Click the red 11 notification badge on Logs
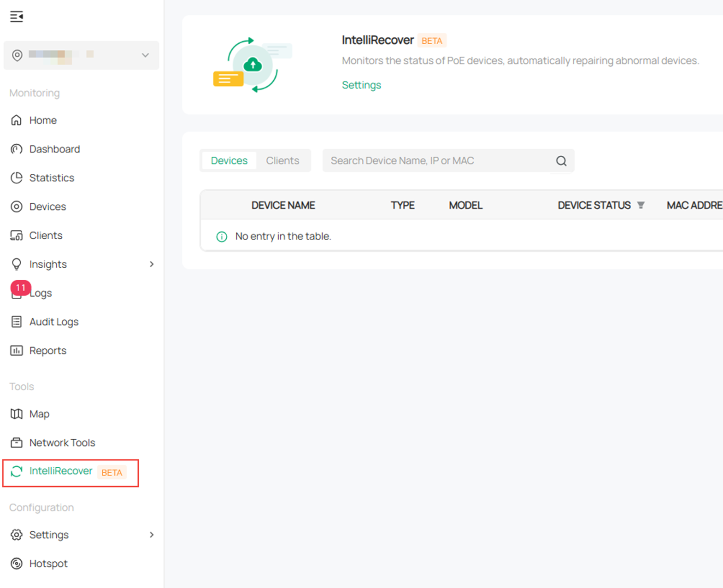Screen dimensions: 723x588 coord(21,288)
